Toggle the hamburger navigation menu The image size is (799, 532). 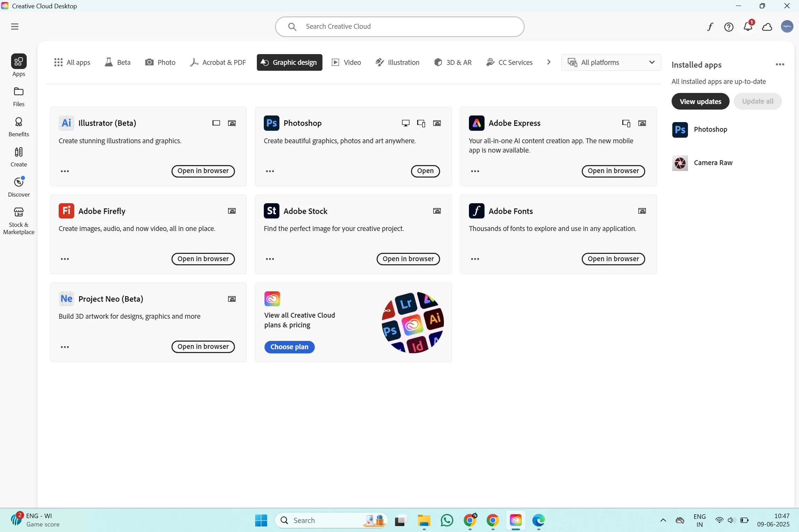(15, 27)
